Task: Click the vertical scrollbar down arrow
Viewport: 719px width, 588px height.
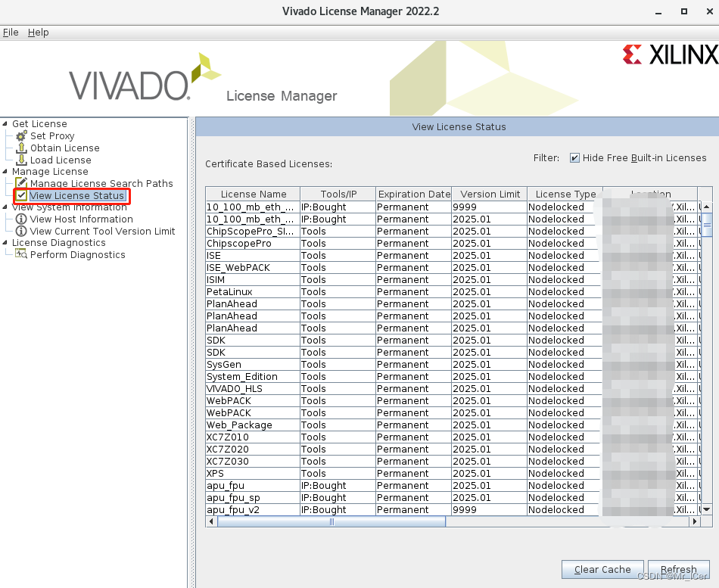Action: pos(707,509)
